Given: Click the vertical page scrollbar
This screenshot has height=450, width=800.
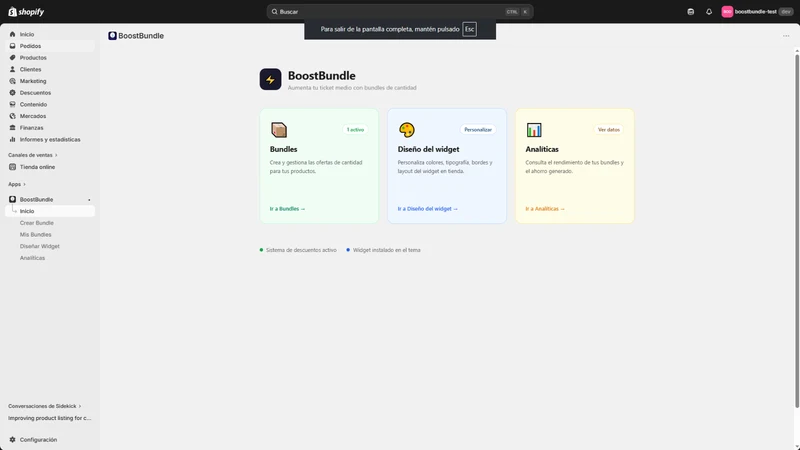Looking at the screenshot, I should 796,230.
